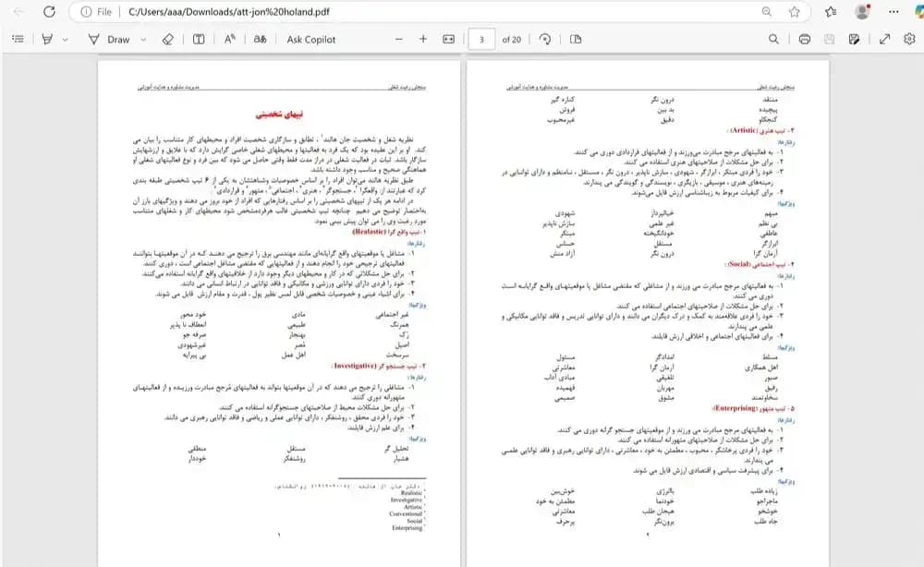Screen dimensions: 924x567
Task: Open the profile avatar menu
Action: point(863,12)
